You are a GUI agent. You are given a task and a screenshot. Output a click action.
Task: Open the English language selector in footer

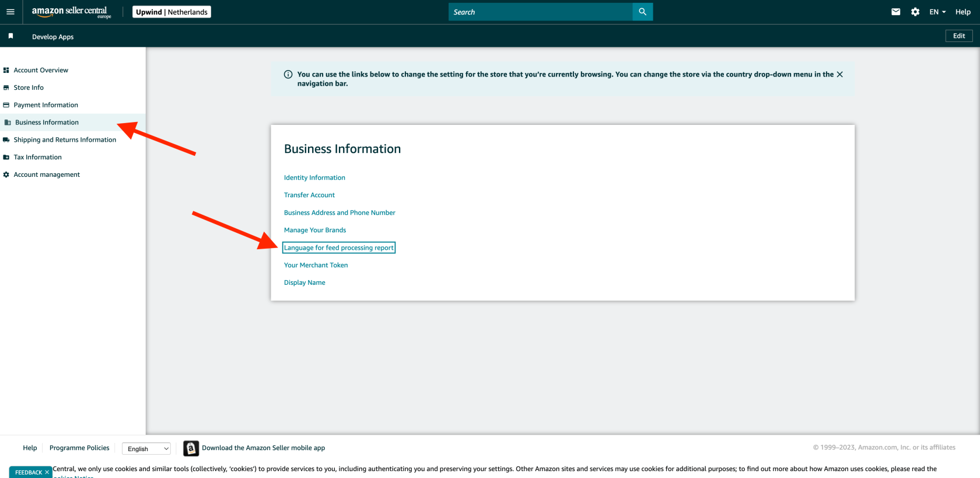pos(146,449)
